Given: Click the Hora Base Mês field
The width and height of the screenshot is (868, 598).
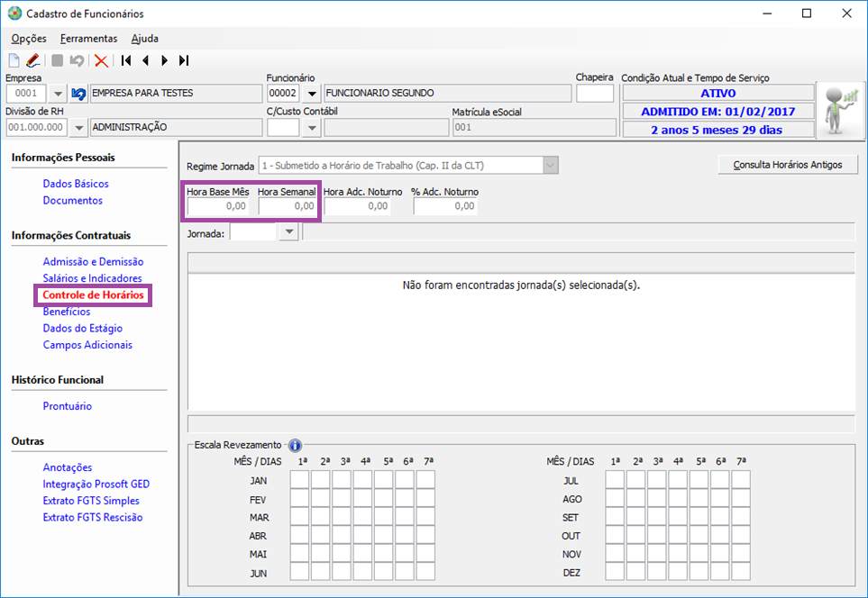Looking at the screenshot, I should pyautogui.click(x=218, y=206).
